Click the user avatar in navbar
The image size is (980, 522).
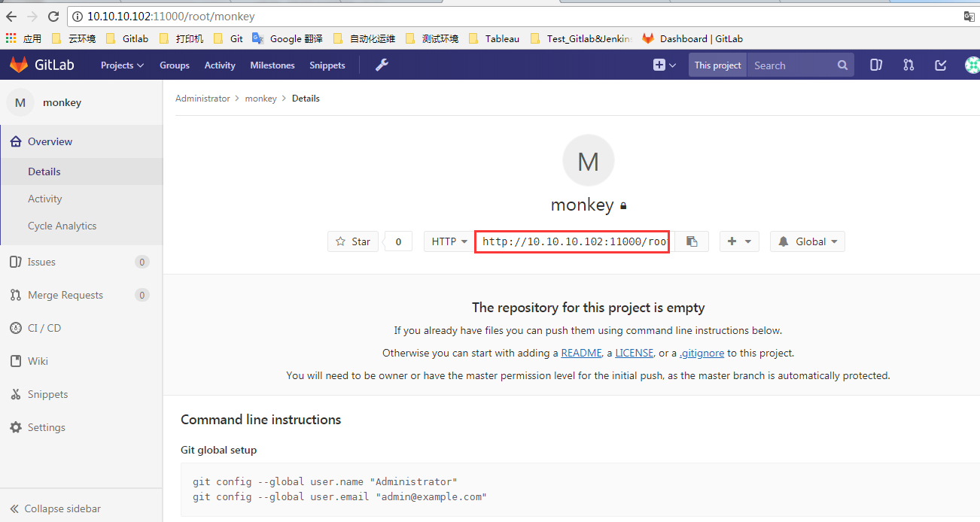972,65
